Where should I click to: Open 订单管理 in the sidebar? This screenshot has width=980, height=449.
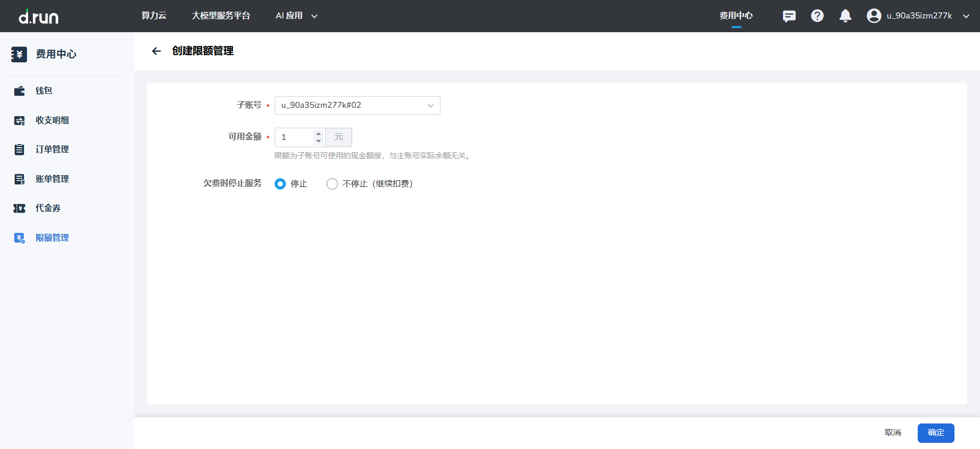52,150
